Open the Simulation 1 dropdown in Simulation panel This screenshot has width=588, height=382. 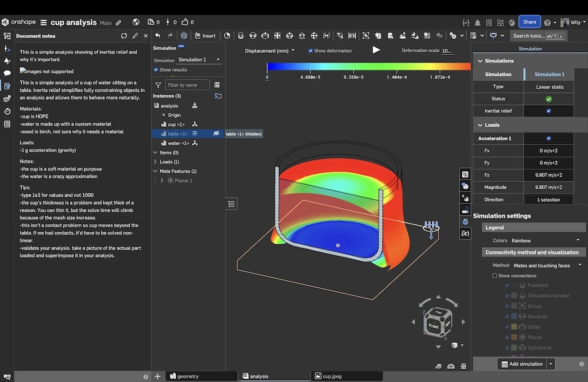click(x=199, y=60)
